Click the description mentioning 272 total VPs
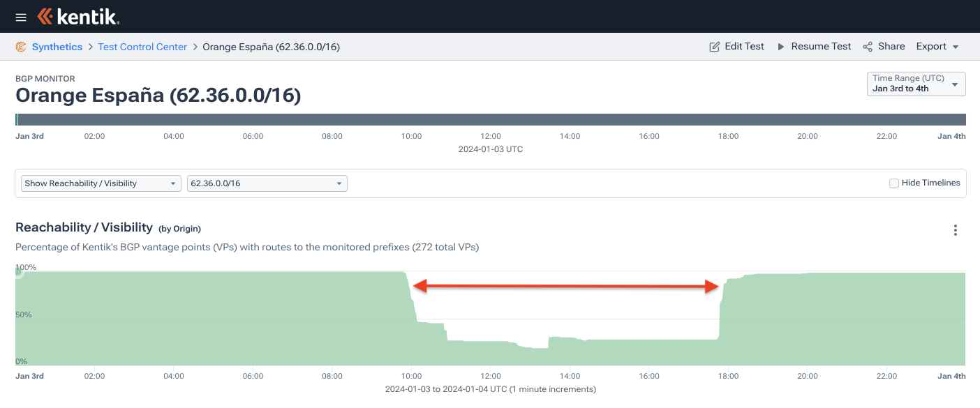 click(x=247, y=247)
